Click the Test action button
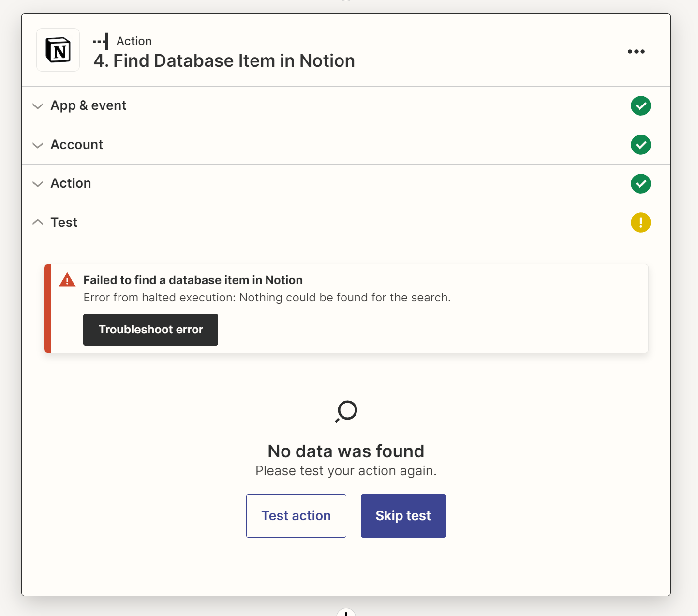Image resolution: width=698 pixels, height=616 pixels. [296, 516]
